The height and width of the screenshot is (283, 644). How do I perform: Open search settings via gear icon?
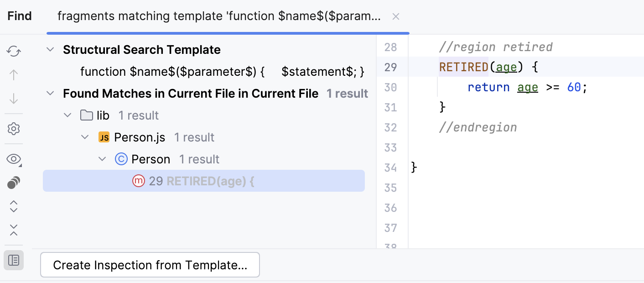pos(13,128)
